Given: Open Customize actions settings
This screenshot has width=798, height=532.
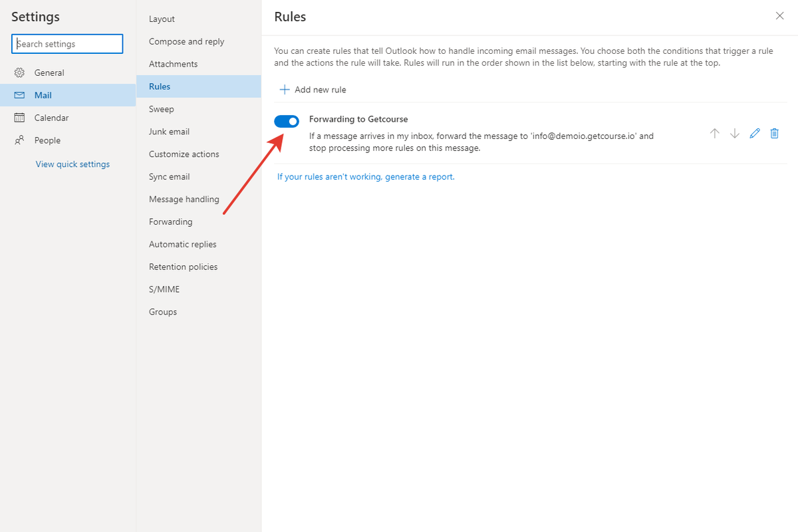Looking at the screenshot, I should pyautogui.click(x=199, y=154).
